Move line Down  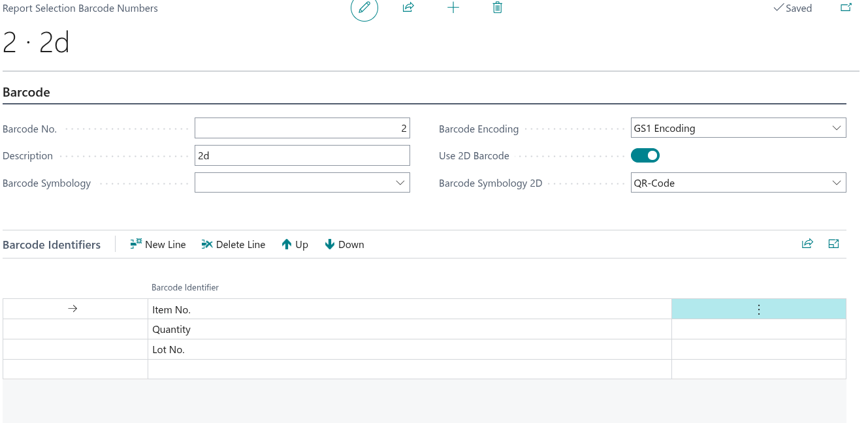point(344,244)
